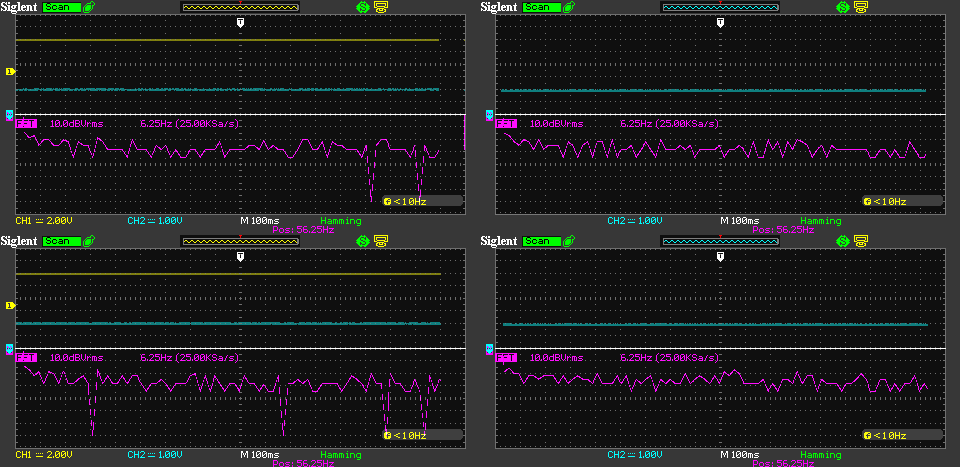
Task: Click the yellow waveform overview bar in the top-left capture
Action: [x=240, y=7]
